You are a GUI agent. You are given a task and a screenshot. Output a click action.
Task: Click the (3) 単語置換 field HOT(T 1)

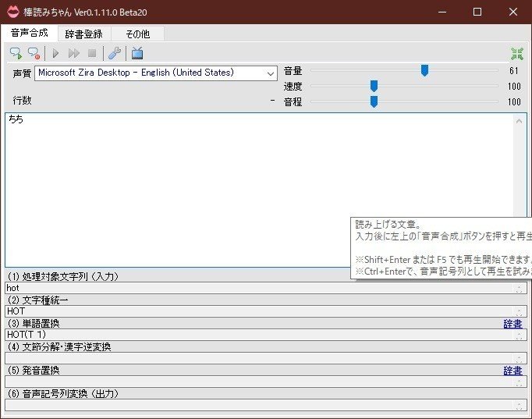[x=266, y=335]
